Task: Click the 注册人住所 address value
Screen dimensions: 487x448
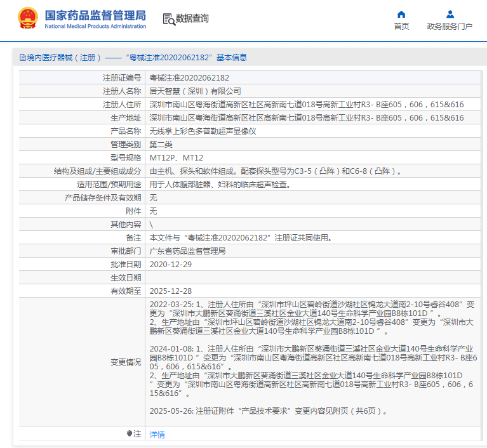Action: [x=307, y=104]
